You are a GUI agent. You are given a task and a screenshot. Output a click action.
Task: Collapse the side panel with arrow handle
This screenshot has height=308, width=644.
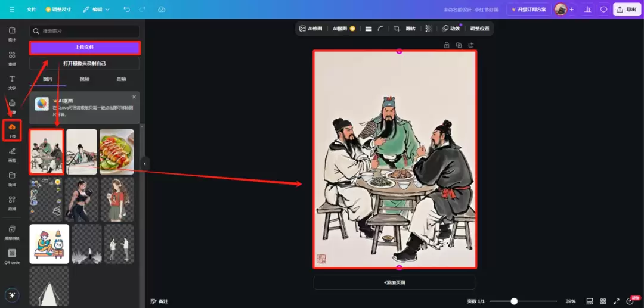tap(144, 163)
